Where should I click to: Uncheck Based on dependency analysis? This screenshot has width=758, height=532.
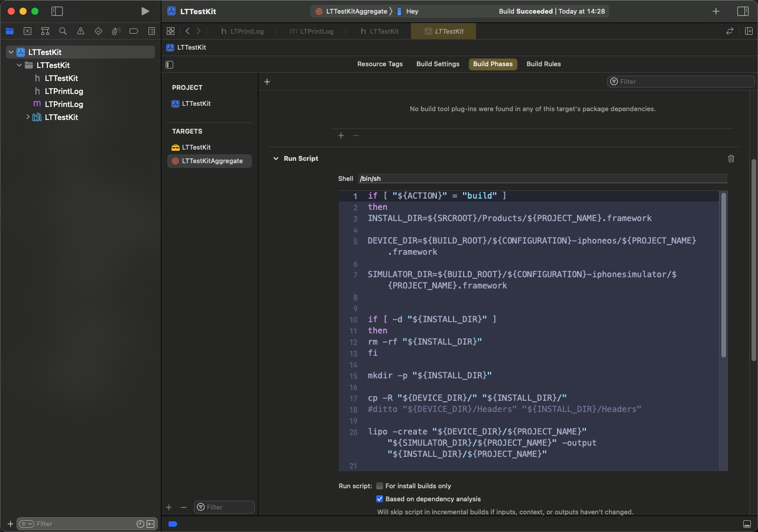click(x=380, y=499)
